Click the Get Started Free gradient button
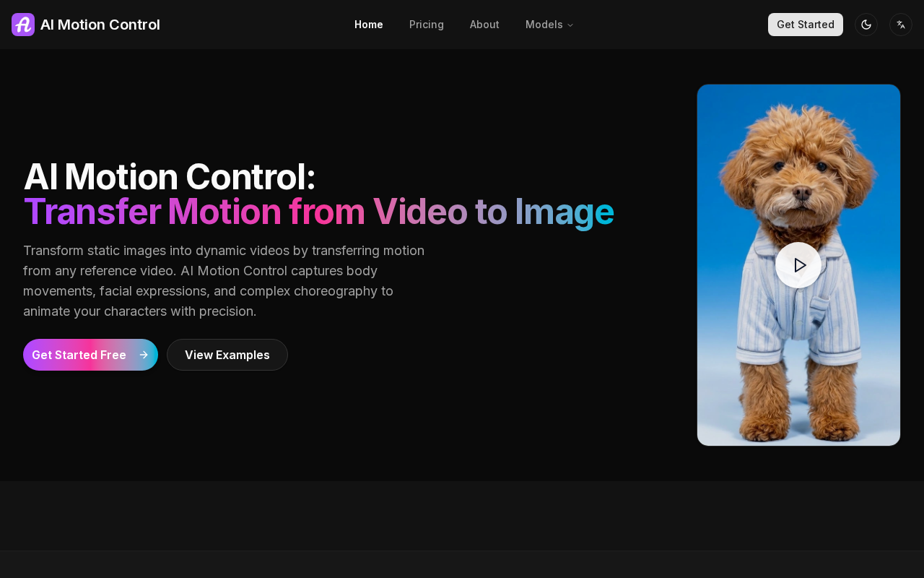The height and width of the screenshot is (578, 924). pyautogui.click(x=79, y=355)
